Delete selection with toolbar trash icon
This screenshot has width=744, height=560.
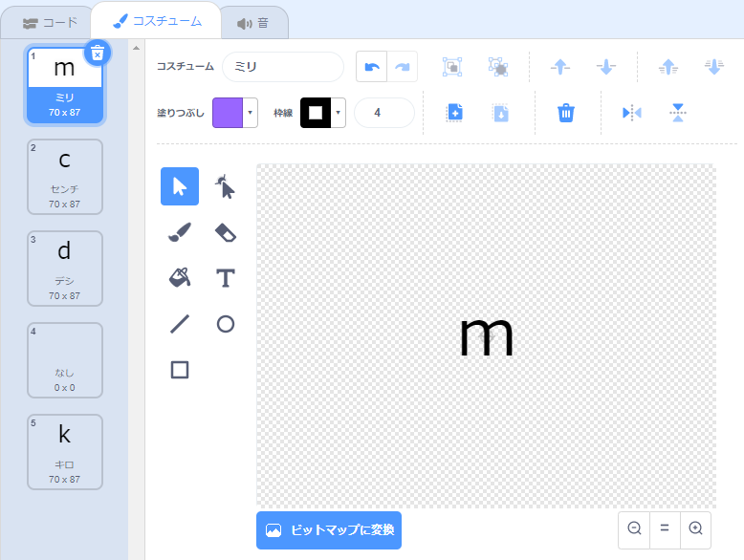point(565,113)
